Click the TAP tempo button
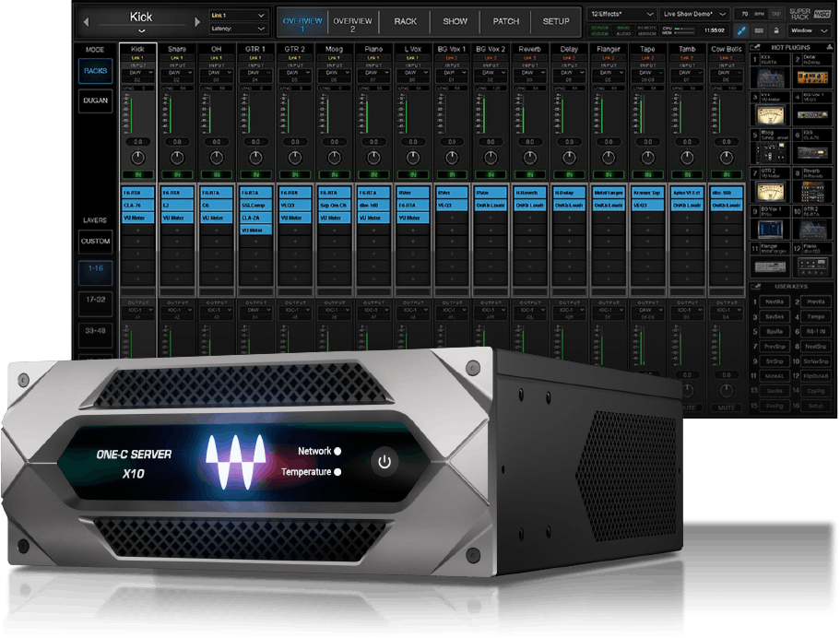The height and width of the screenshot is (638, 840). (x=775, y=14)
